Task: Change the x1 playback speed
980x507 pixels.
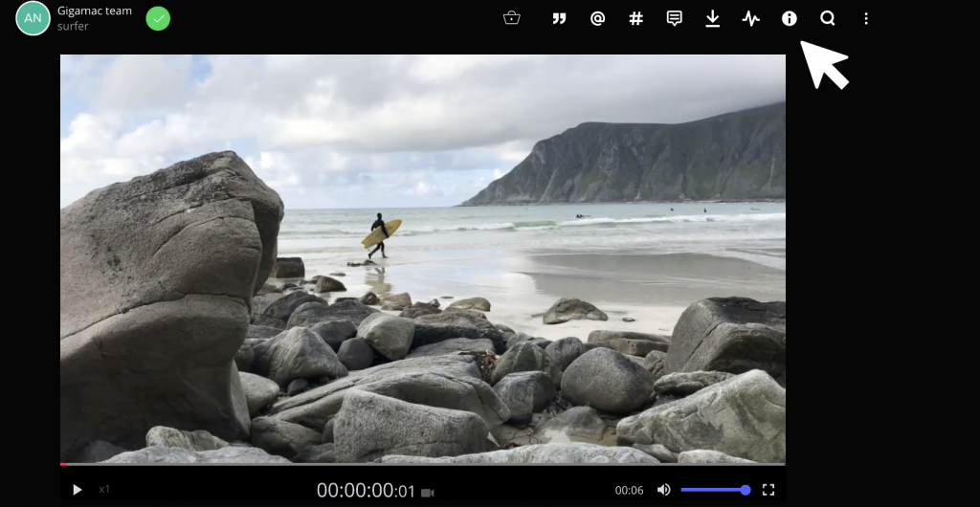Action: (x=104, y=490)
